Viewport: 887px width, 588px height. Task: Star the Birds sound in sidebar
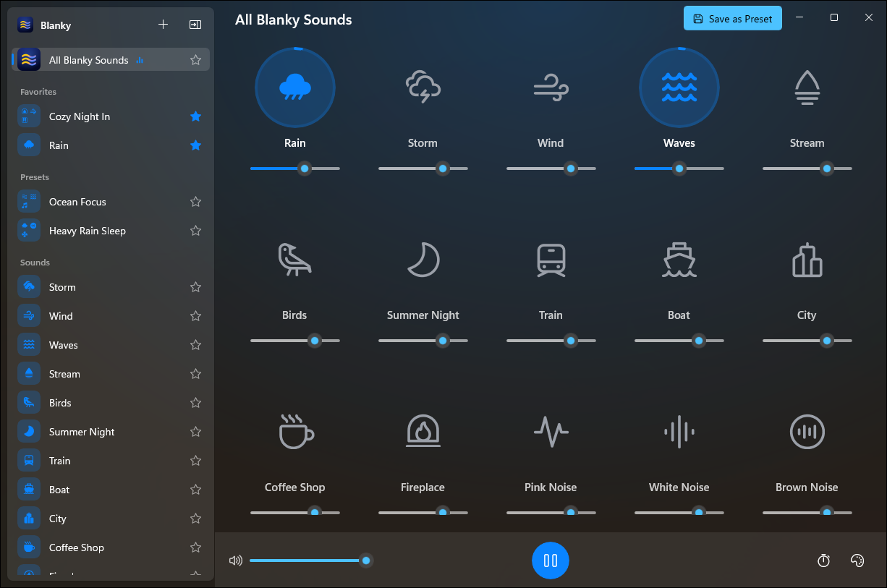tap(195, 403)
